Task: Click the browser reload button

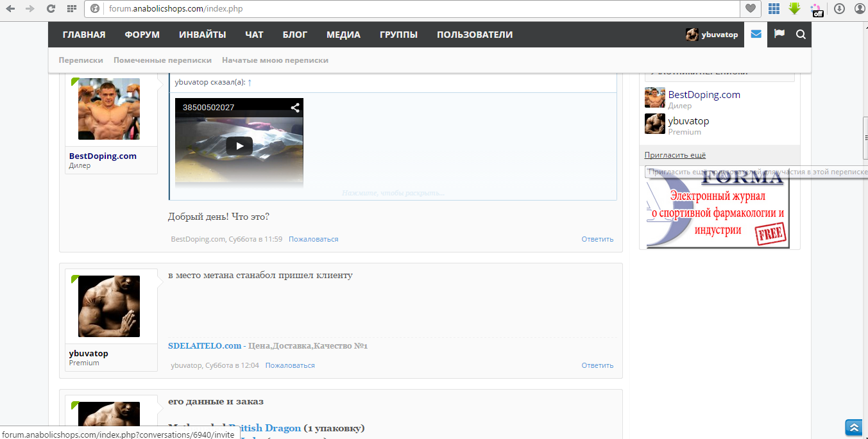Action: pos(51,9)
